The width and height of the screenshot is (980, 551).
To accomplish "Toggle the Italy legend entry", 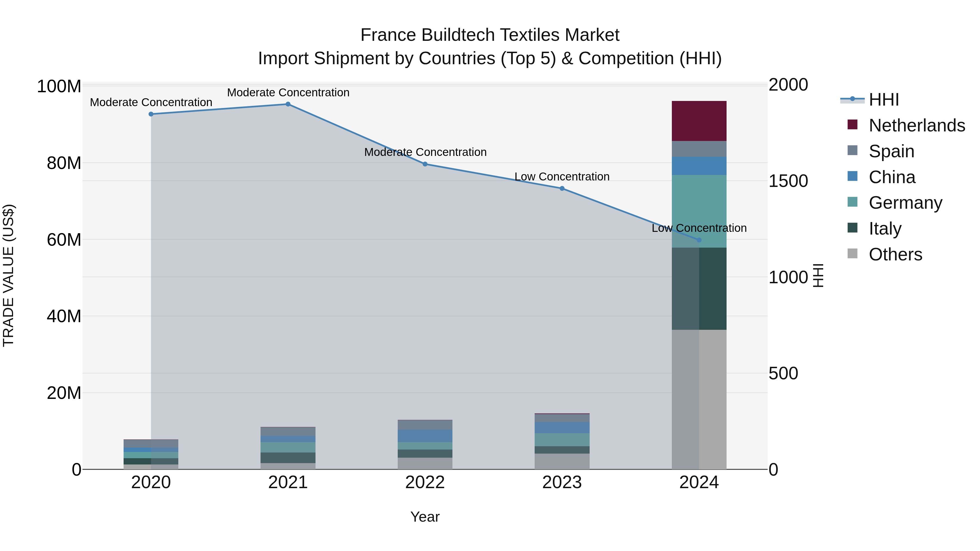I will [875, 228].
